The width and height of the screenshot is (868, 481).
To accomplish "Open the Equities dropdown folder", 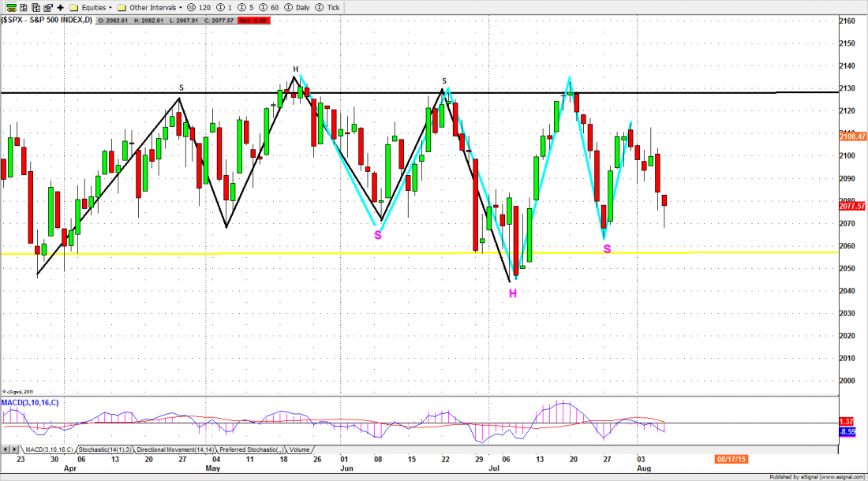I will pyautogui.click(x=93, y=7).
